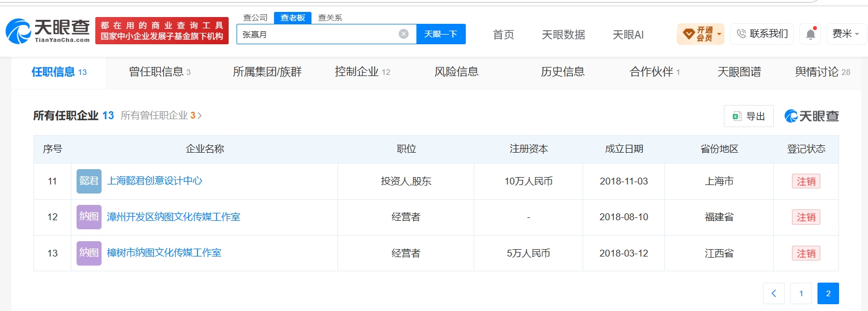Image resolution: width=868 pixels, height=311 pixels.
Task: Click the 江西省 region cell
Action: pos(719,253)
